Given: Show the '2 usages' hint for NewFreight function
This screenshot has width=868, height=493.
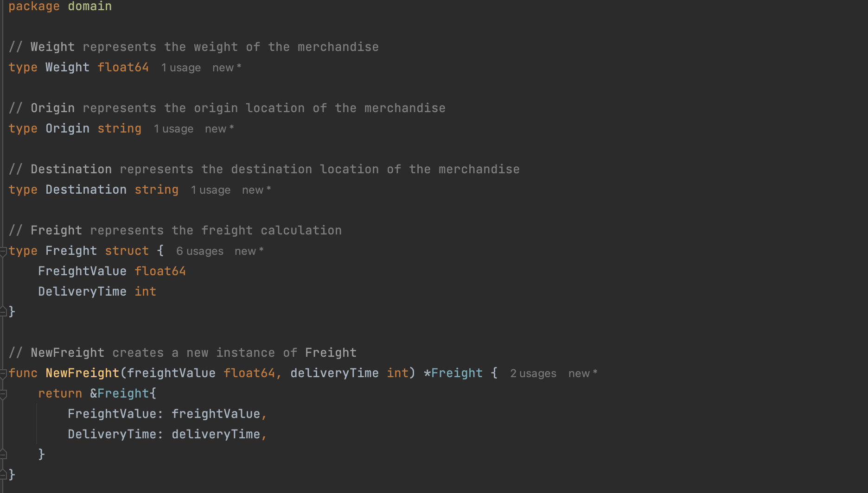Looking at the screenshot, I should [x=533, y=373].
